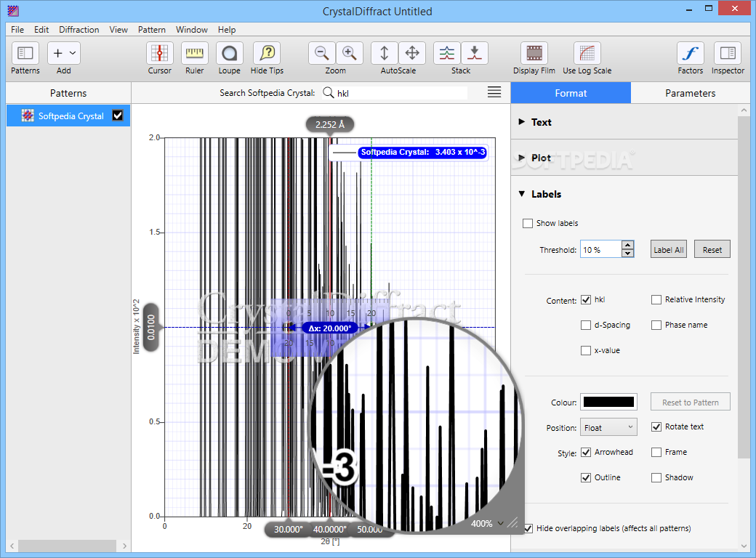Open the Pattern menu
Viewport: 756px width, 558px height.
(152, 29)
